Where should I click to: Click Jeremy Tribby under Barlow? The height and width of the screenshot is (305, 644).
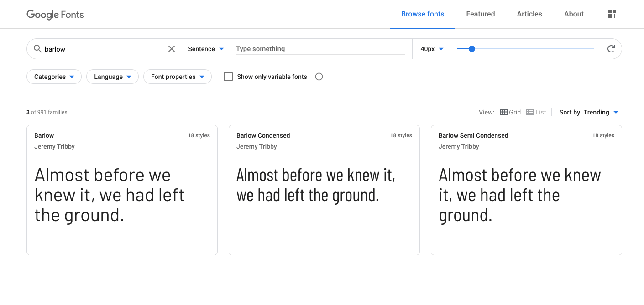tap(54, 146)
